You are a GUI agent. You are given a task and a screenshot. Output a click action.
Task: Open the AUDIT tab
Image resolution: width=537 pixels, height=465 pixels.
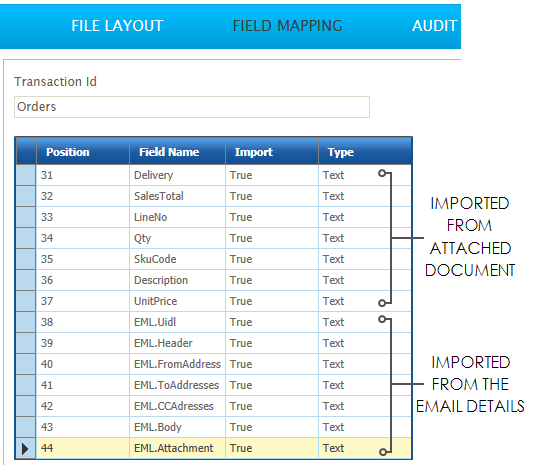(435, 26)
